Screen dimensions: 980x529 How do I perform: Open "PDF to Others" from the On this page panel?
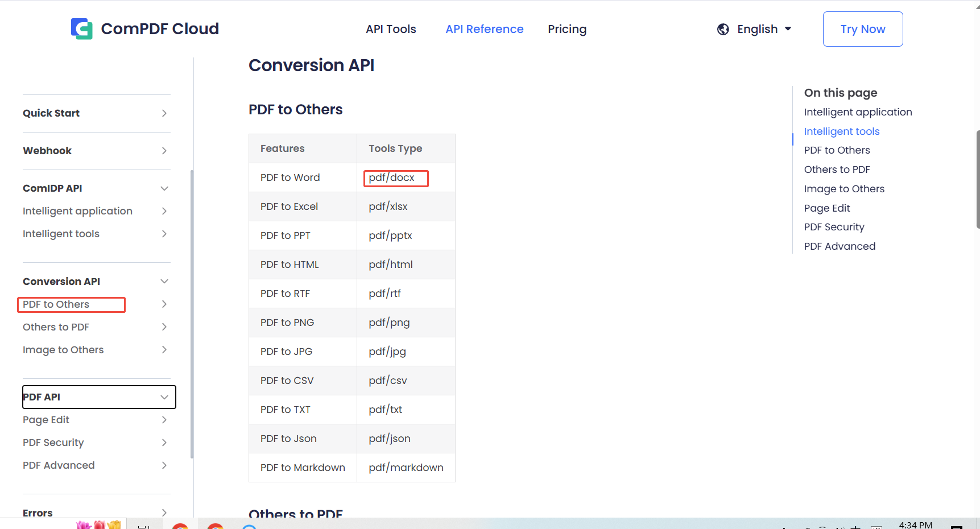coord(837,150)
